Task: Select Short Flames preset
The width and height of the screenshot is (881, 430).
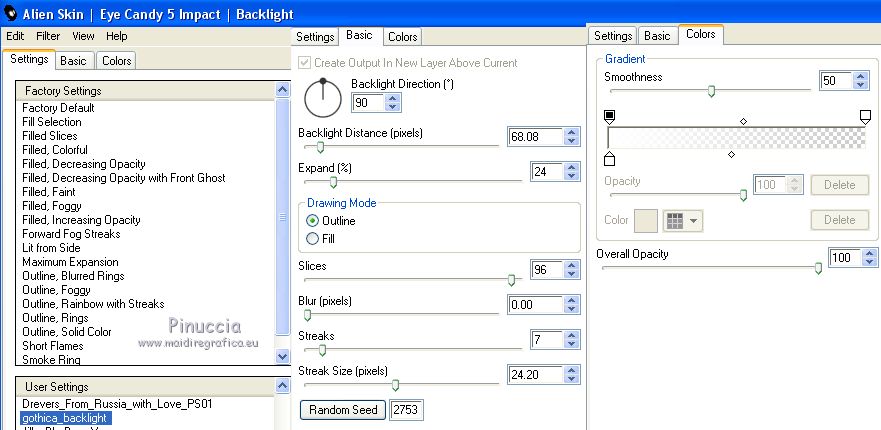Action: pos(53,346)
